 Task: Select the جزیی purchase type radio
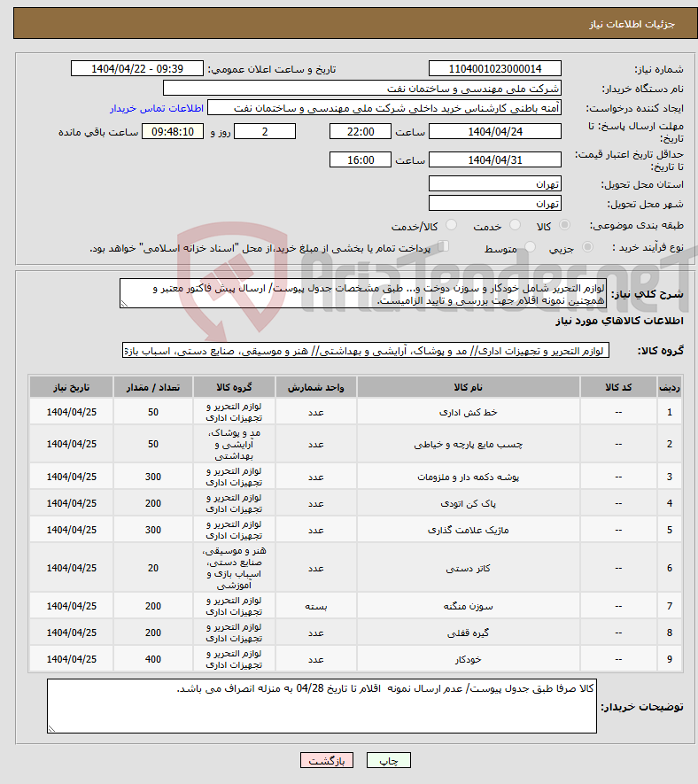588,247
